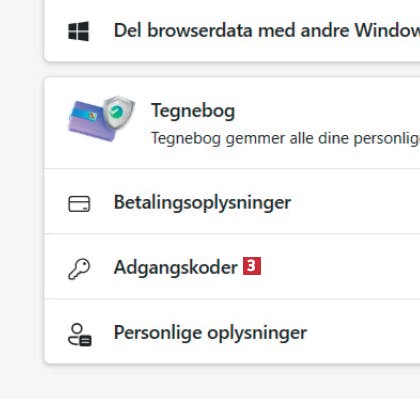Click the green checkmark shield on wallet
420x399 pixels.
coord(118,112)
